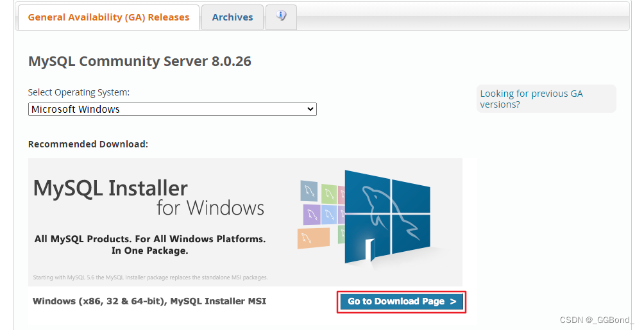Click the 'Recommended Download:' label
The image size is (644, 330).
pos(88,144)
